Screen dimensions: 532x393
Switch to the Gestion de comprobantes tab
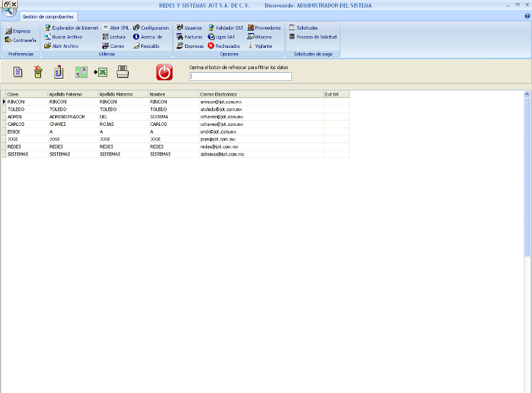48,17
